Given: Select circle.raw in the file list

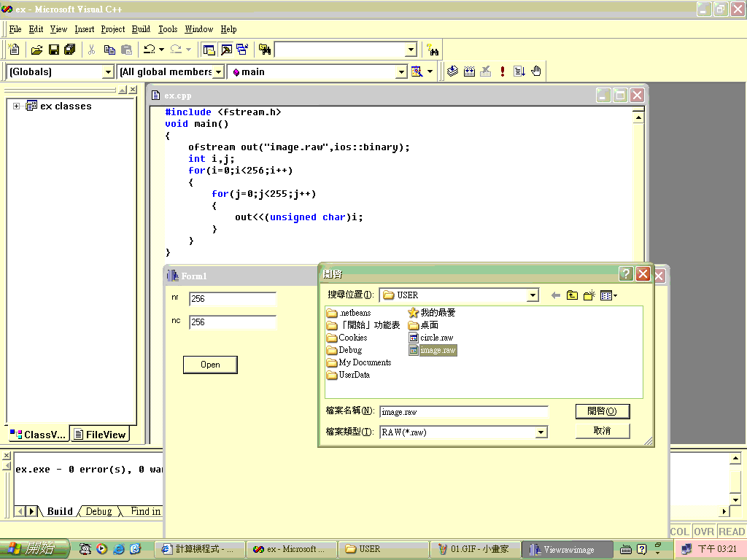Looking at the screenshot, I should [436, 338].
